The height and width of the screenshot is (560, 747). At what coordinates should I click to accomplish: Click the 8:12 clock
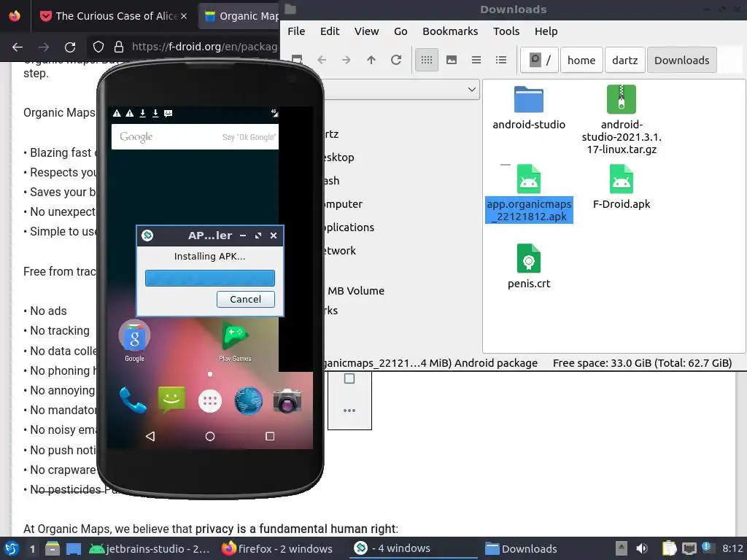click(x=732, y=548)
